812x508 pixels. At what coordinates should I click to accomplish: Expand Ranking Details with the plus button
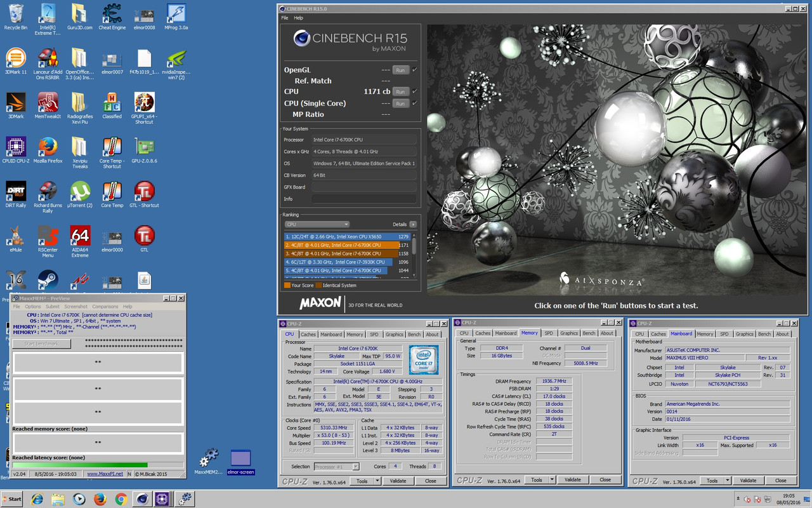coord(413,224)
